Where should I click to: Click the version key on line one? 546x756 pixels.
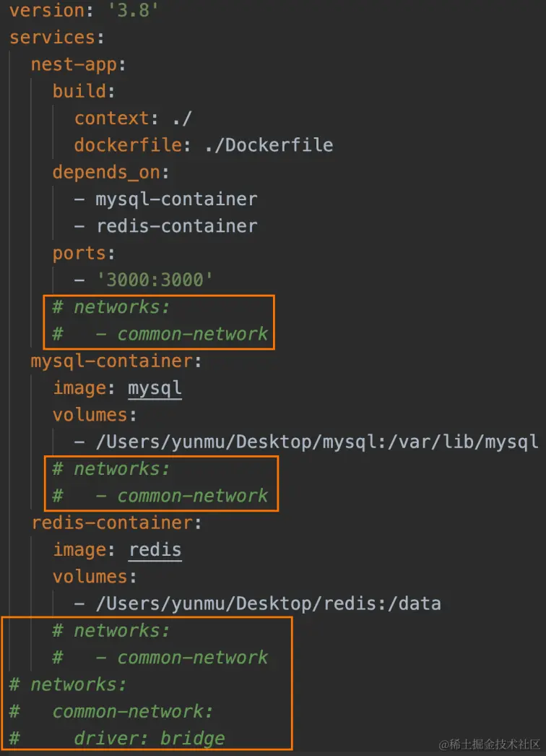click(47, 11)
